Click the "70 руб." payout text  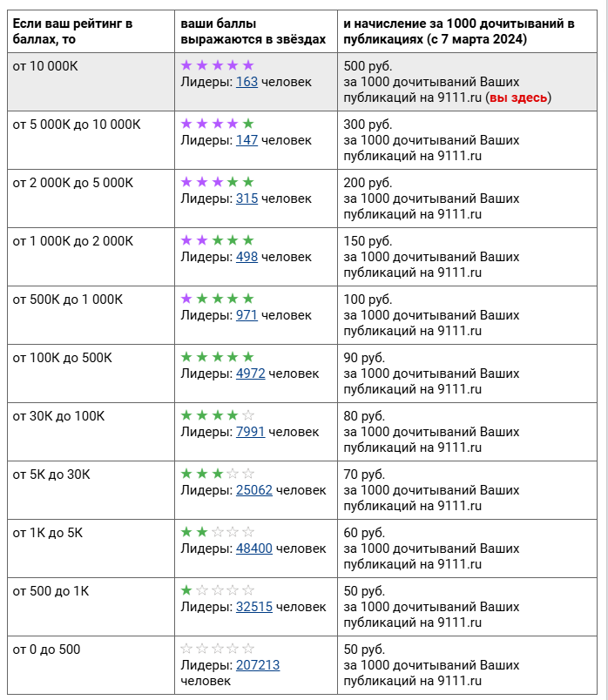(363, 475)
